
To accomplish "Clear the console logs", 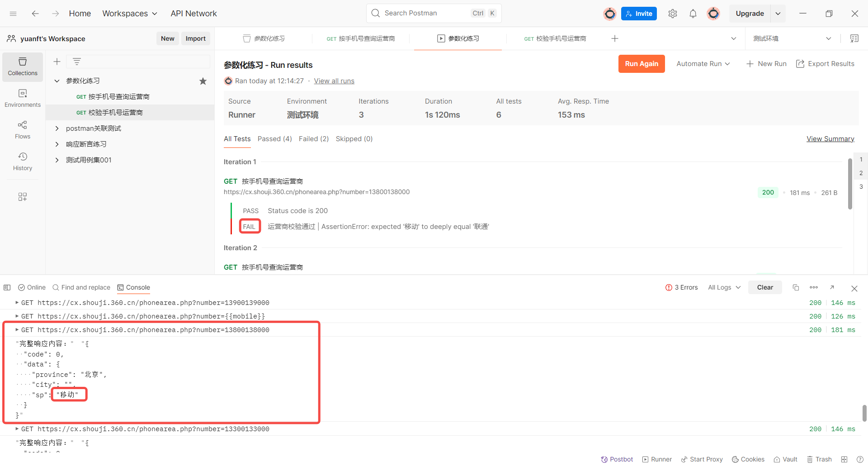I will [765, 288].
